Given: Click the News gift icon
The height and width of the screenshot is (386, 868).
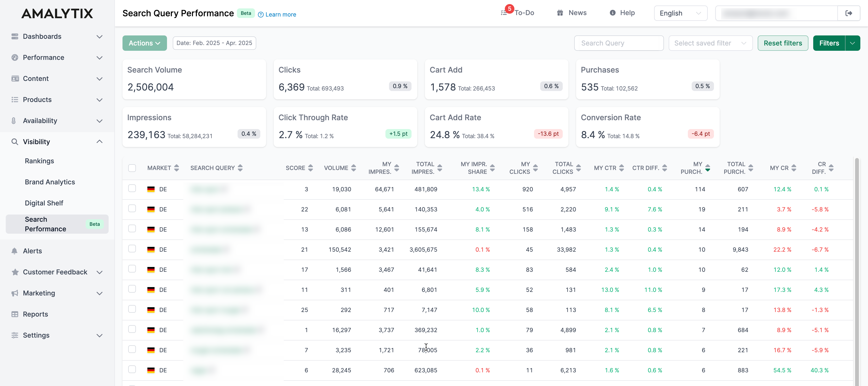Looking at the screenshot, I should coord(560,12).
